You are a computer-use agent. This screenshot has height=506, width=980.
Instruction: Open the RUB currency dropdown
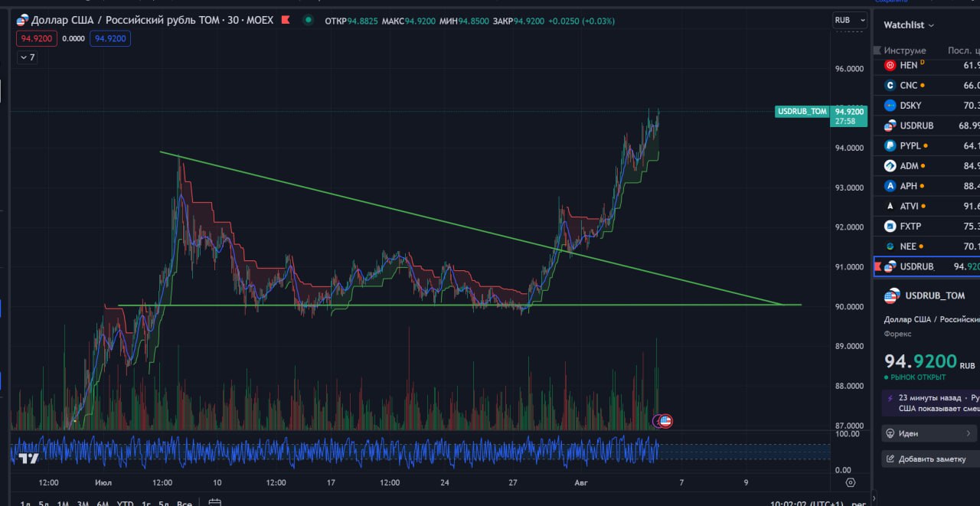pos(850,21)
